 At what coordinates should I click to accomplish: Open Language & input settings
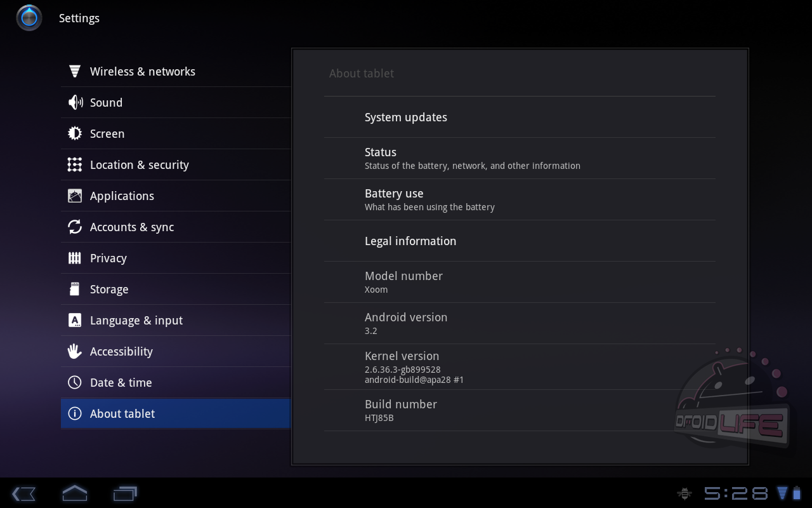pyautogui.click(x=136, y=320)
